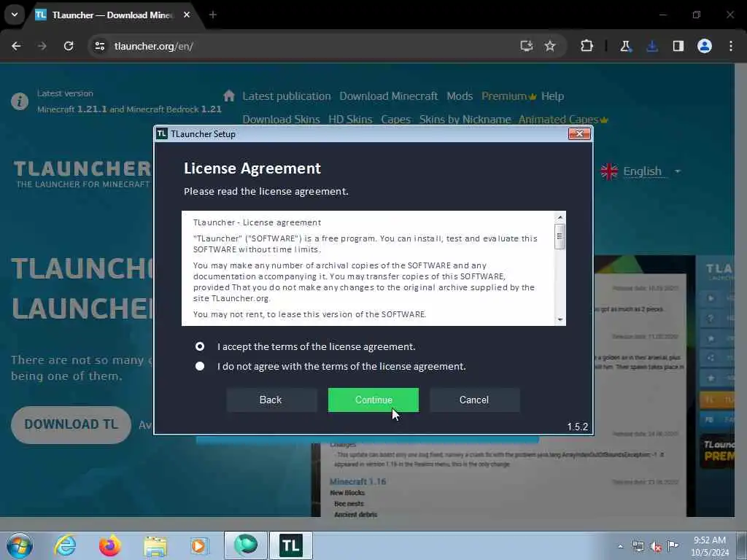Launch Internet Explorer from taskbar
747x560 pixels.
coord(65,545)
